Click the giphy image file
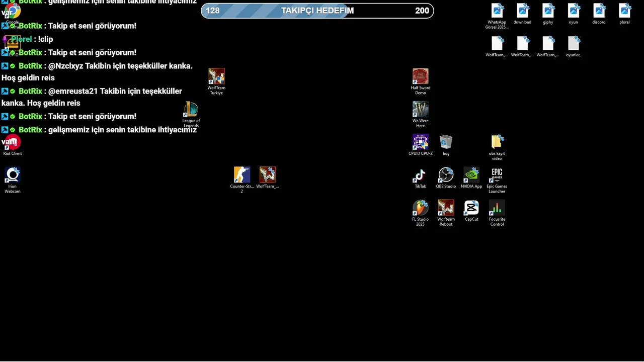The image size is (644, 362). [548, 14]
